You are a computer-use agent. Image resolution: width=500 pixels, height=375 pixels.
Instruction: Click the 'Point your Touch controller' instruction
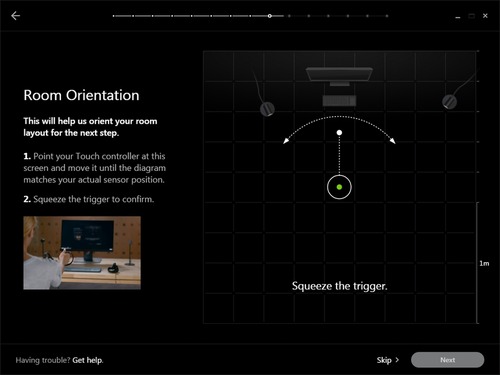[94, 168]
